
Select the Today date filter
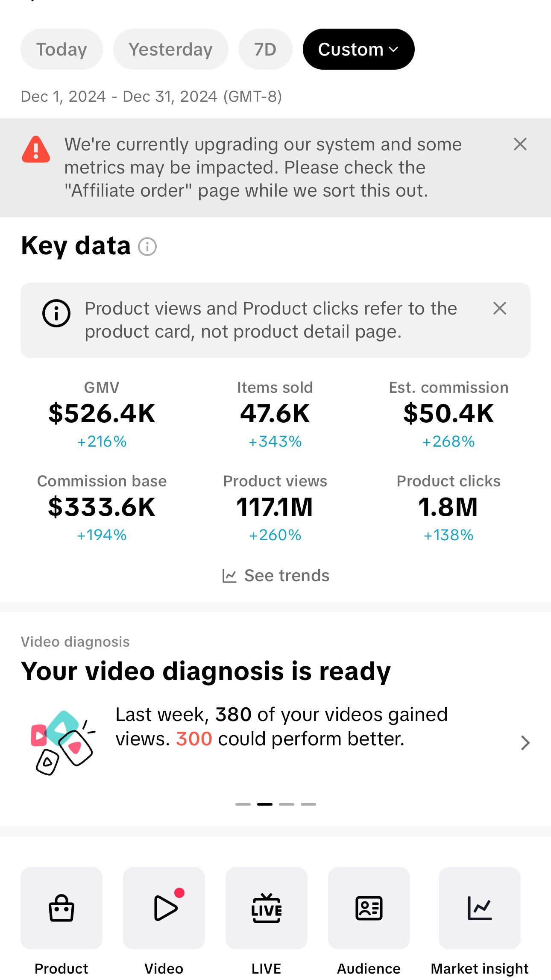coord(61,49)
